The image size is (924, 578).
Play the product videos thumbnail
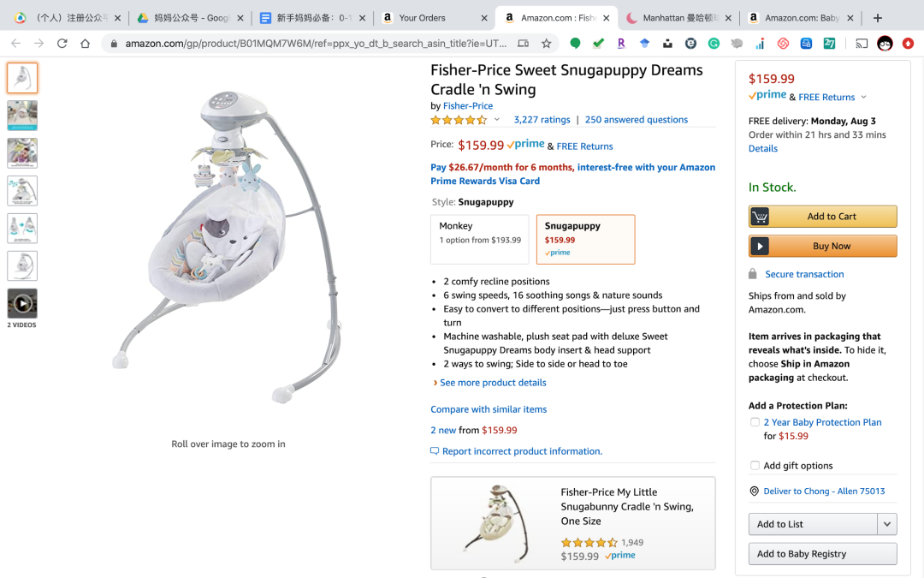[x=22, y=303]
